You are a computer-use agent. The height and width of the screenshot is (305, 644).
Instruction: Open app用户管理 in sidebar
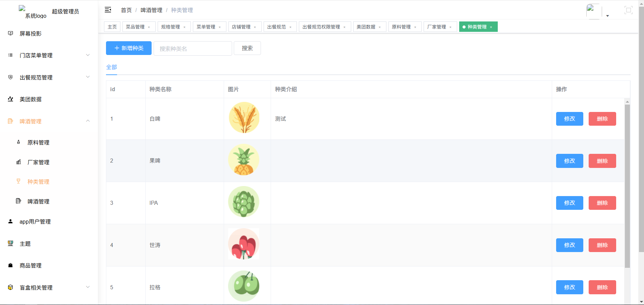(35, 222)
